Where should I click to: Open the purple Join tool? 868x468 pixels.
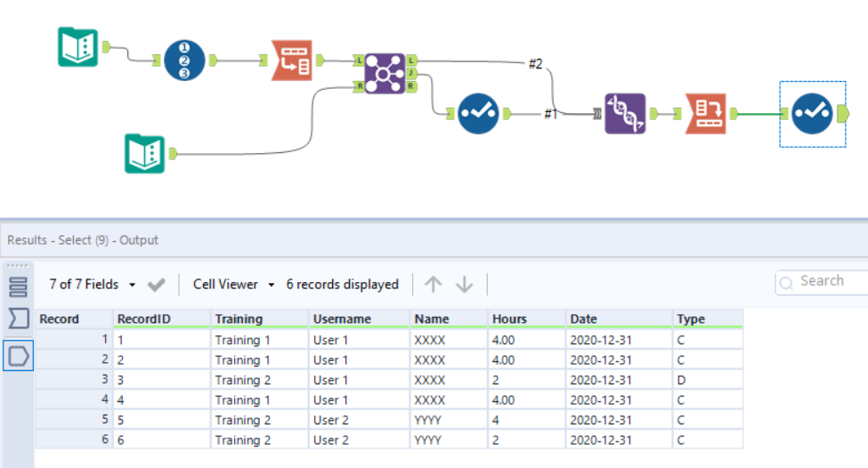[385, 74]
